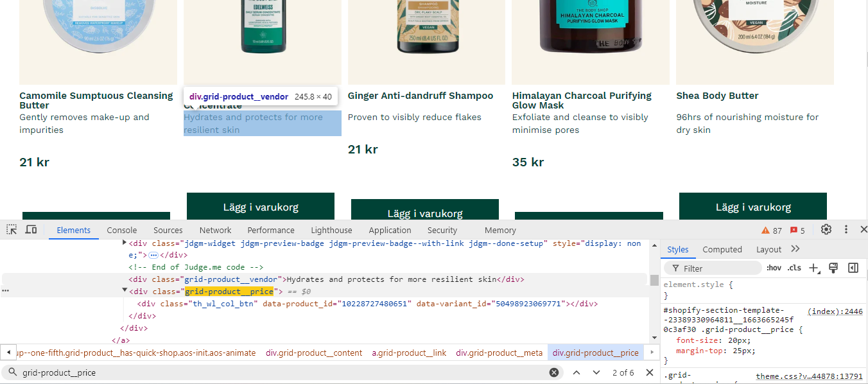The width and height of the screenshot is (868, 384).
Task: Open Shea Body Butter product link
Action: coord(717,96)
